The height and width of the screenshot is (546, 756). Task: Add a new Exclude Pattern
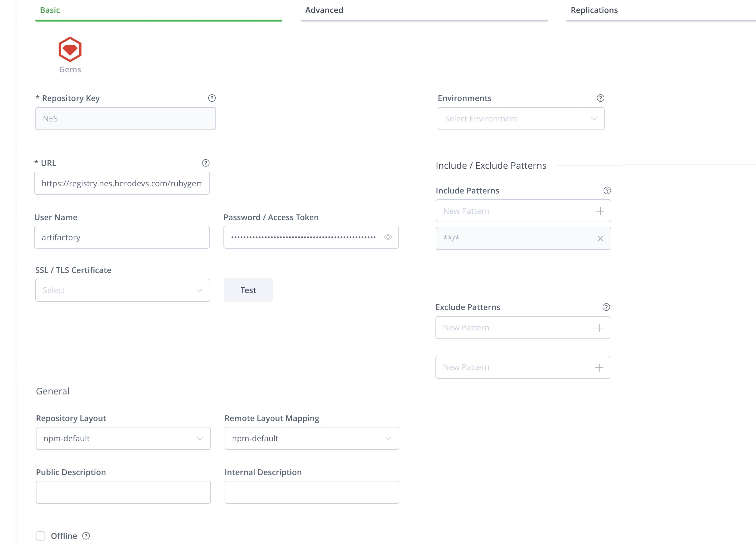tap(599, 328)
